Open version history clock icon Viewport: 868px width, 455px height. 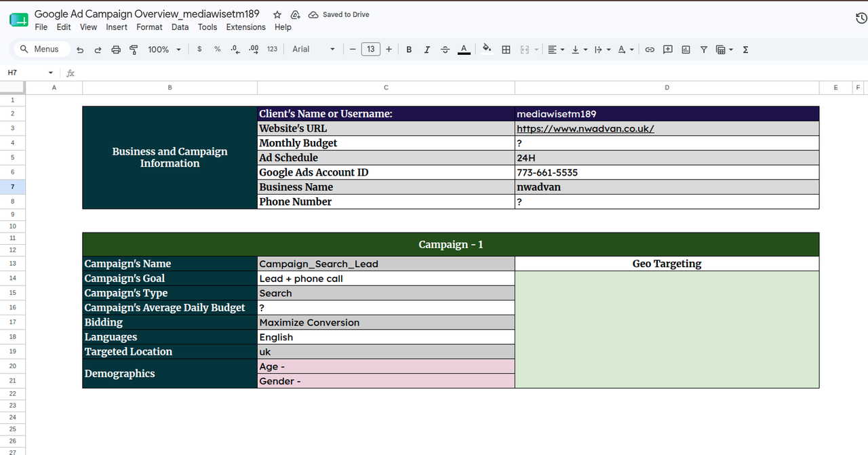[862, 19]
